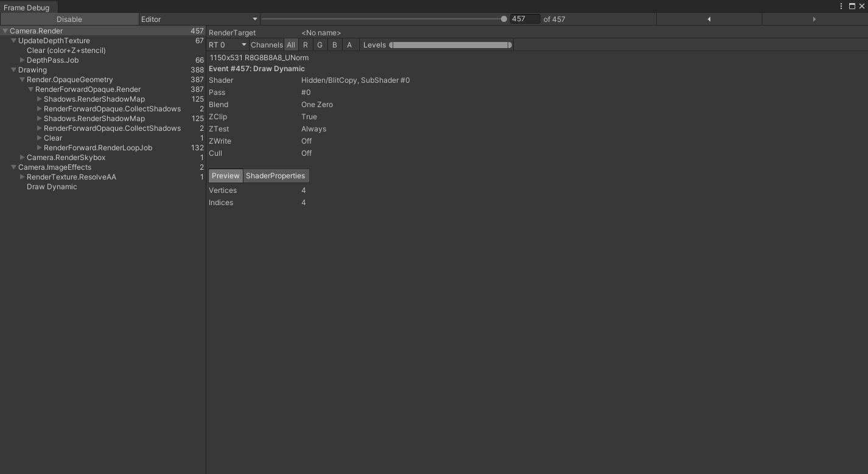Click the Hidden/BlitCopy shader value
This screenshot has height=474, width=868.
pyautogui.click(x=355, y=80)
